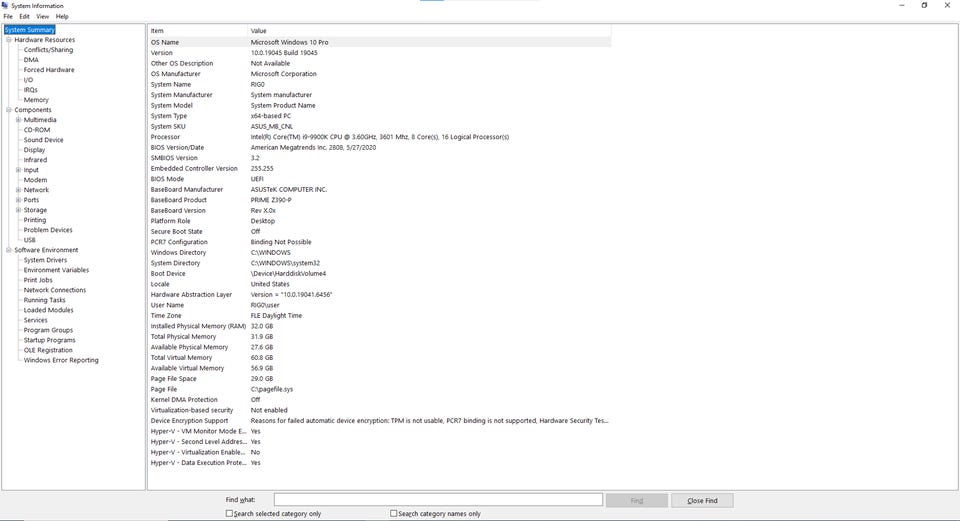
Task: Select the OS Name row
Action: point(380,42)
